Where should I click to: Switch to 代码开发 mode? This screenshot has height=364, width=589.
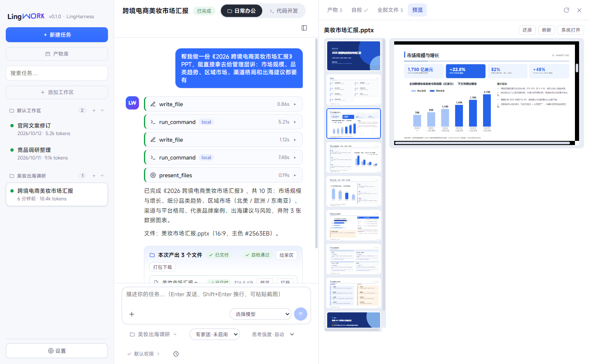click(x=284, y=11)
